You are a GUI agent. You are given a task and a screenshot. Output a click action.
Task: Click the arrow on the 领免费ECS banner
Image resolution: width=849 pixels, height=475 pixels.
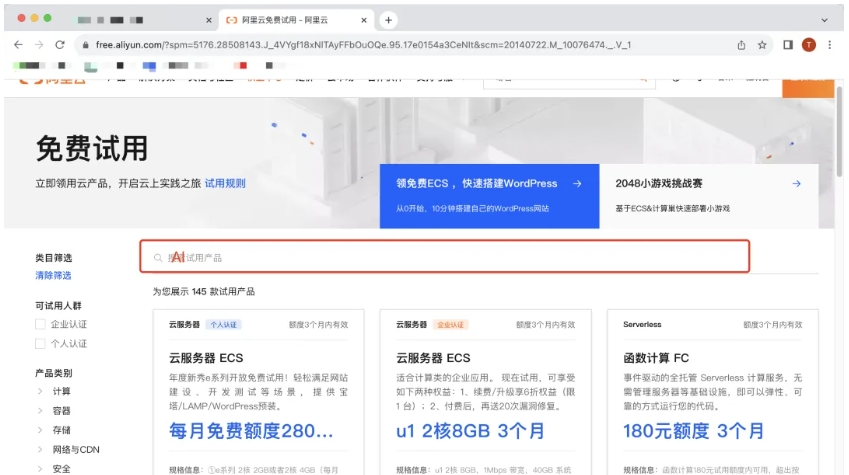577,184
